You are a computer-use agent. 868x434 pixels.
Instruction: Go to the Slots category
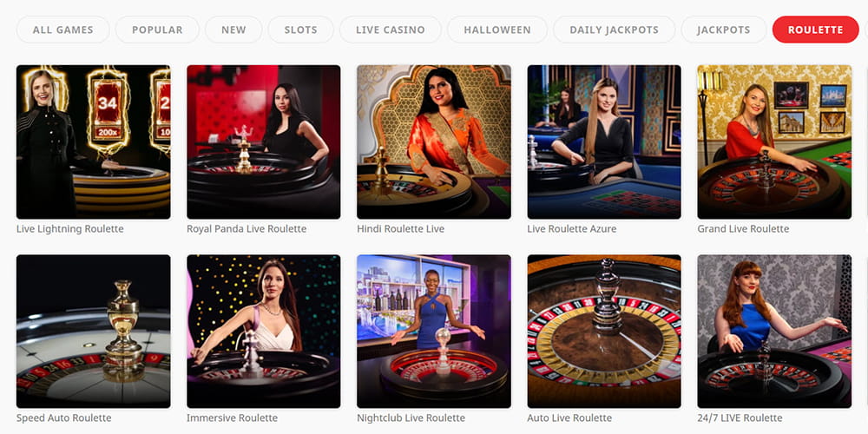[x=301, y=30]
